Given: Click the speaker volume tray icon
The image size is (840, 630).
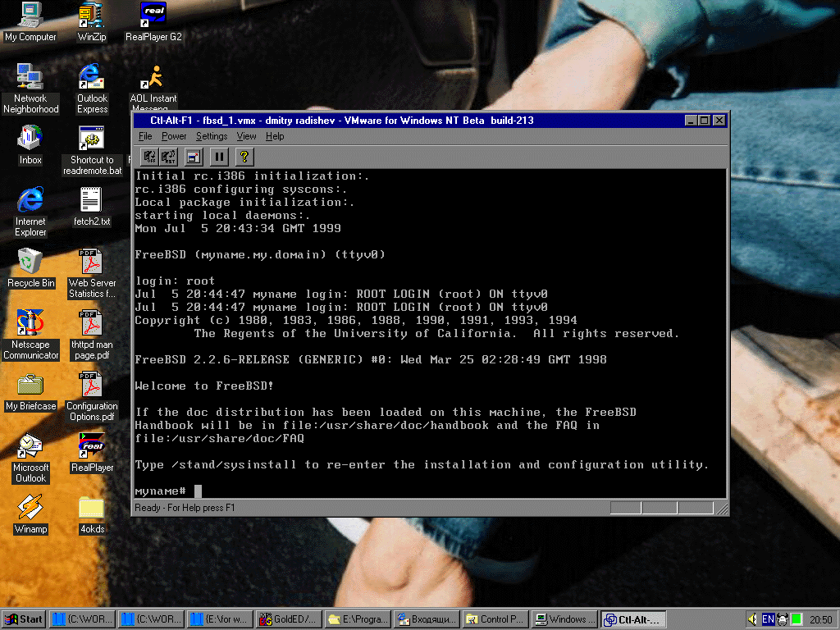Looking at the screenshot, I should [x=752, y=619].
